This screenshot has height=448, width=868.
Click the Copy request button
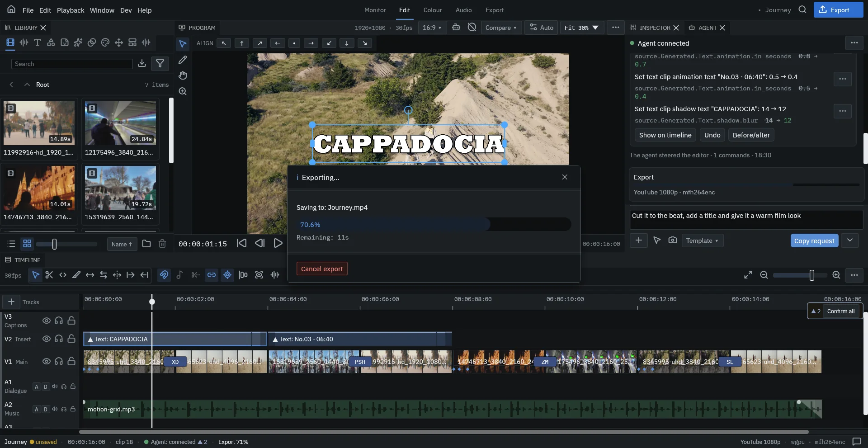tap(814, 241)
